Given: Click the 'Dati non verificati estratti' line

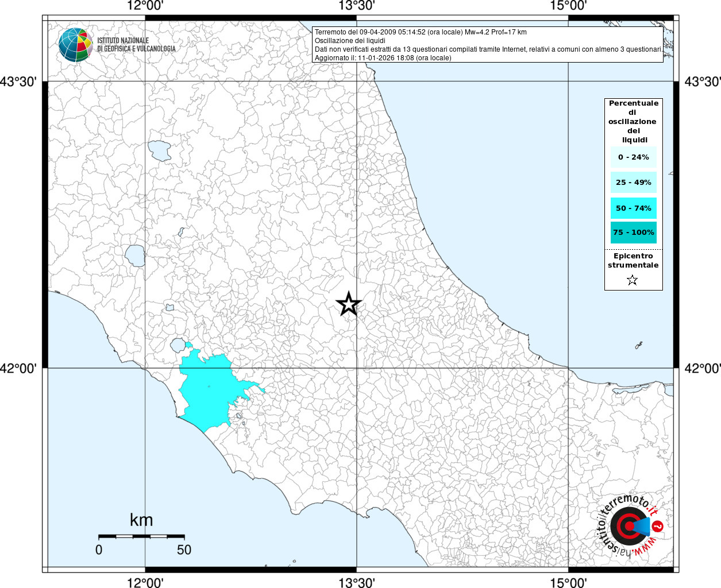Looking at the screenshot, I should pos(488,49).
